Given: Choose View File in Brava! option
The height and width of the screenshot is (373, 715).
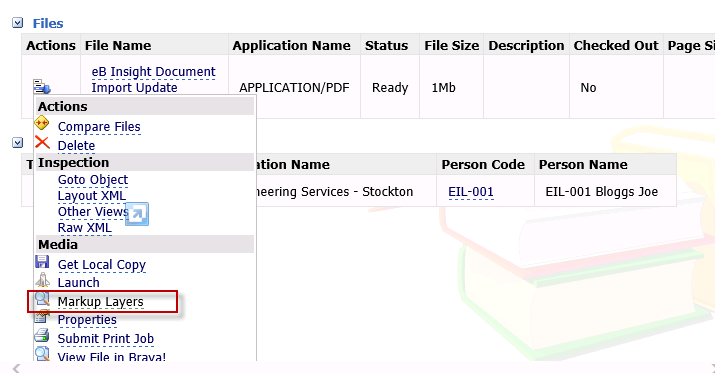Looking at the screenshot, I should pos(112,356).
